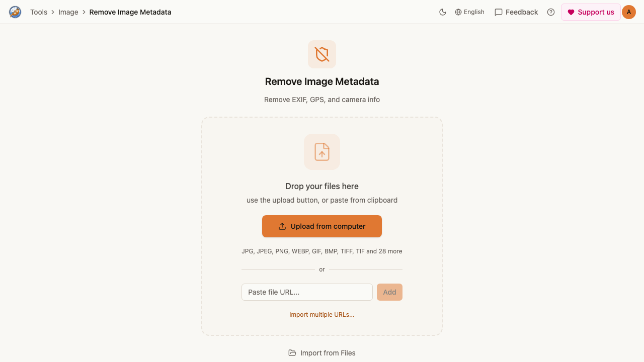Click the Support us button

tap(591, 12)
